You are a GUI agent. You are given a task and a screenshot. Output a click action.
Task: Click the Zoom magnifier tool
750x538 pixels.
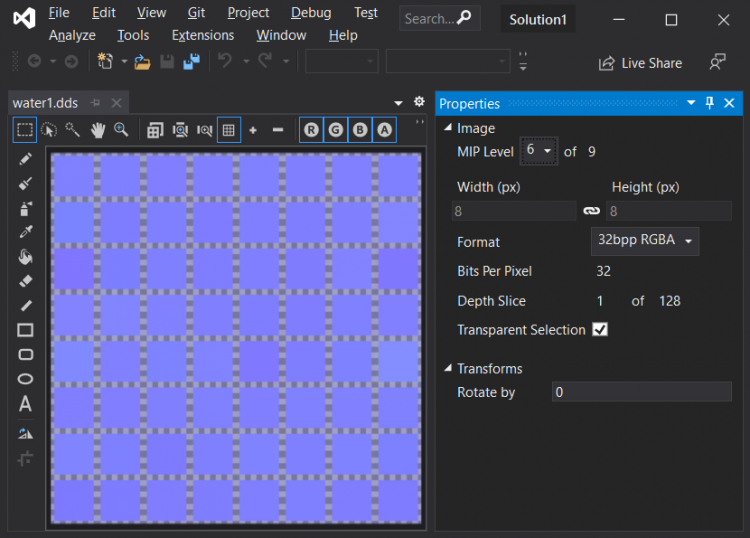(x=121, y=130)
